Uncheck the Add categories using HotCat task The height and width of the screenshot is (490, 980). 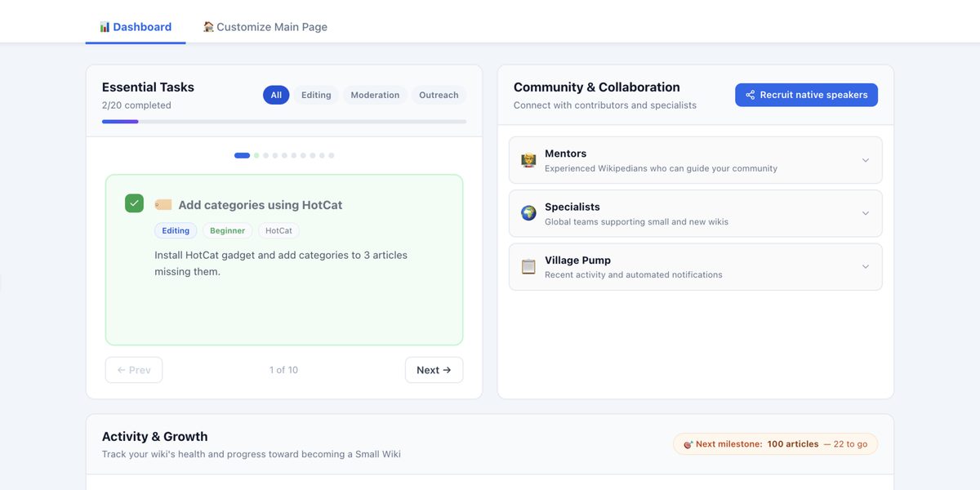[x=134, y=203]
